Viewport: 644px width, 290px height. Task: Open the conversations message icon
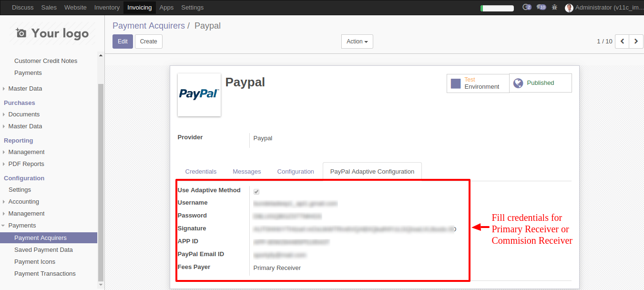541,7
